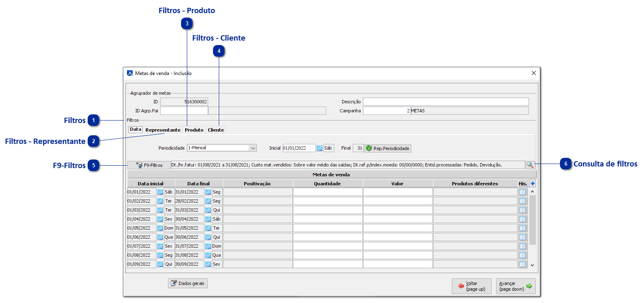Close the Metas de venda window
The width and height of the screenshot is (644, 303).
533,73
